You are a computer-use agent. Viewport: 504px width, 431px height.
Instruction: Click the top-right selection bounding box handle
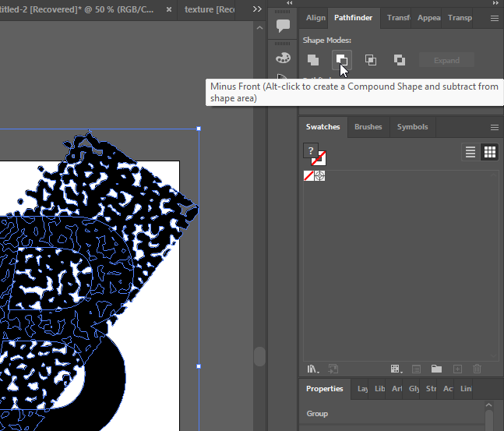199,129
